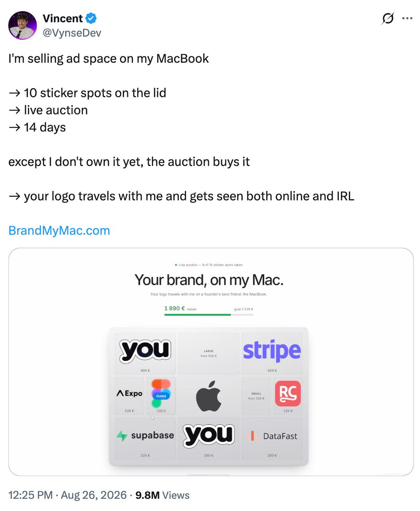Select the empty SMALL sticker spot

click(x=256, y=396)
